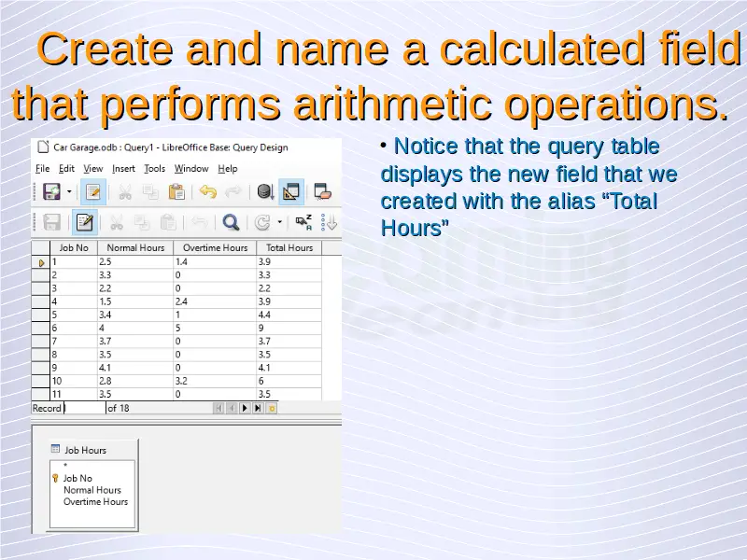This screenshot has height=560, width=747.
Task: Save the current record in the data toolbar
Action: tap(52, 222)
